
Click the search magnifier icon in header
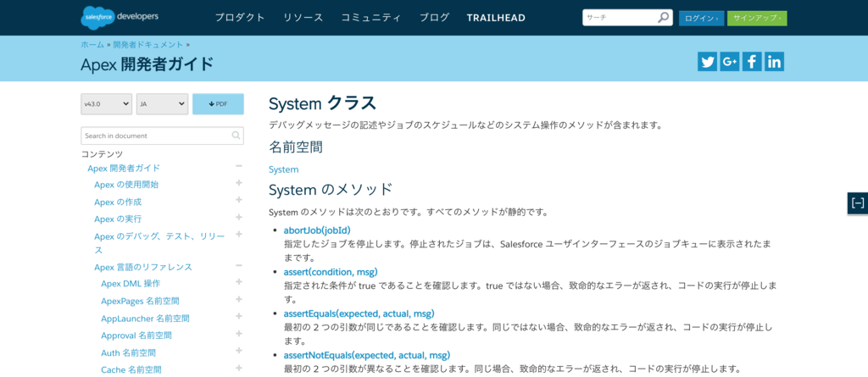click(x=663, y=18)
